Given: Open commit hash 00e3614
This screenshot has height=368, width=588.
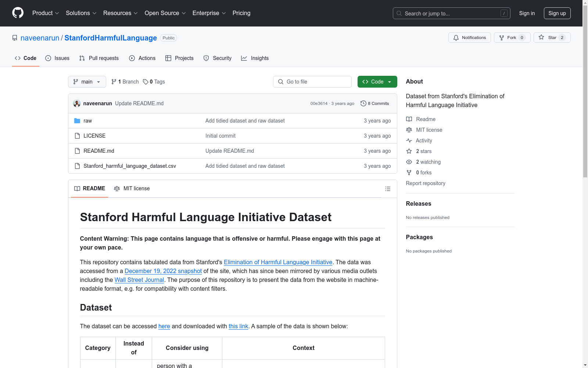Looking at the screenshot, I should pyautogui.click(x=319, y=103).
